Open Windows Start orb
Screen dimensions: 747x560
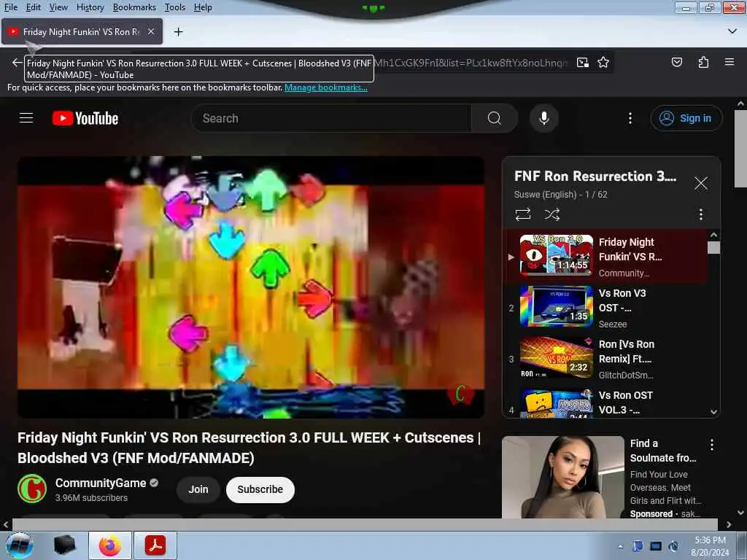[x=20, y=545]
